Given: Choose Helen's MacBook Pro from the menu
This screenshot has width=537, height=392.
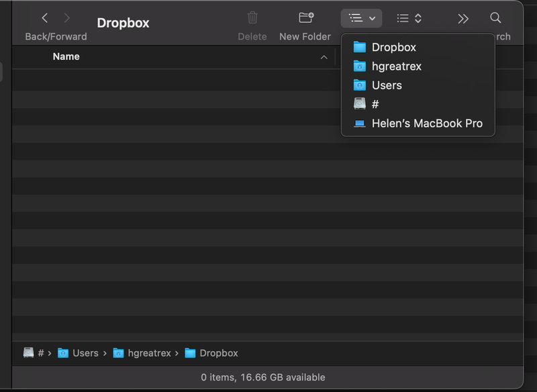Looking at the screenshot, I should coord(426,124).
